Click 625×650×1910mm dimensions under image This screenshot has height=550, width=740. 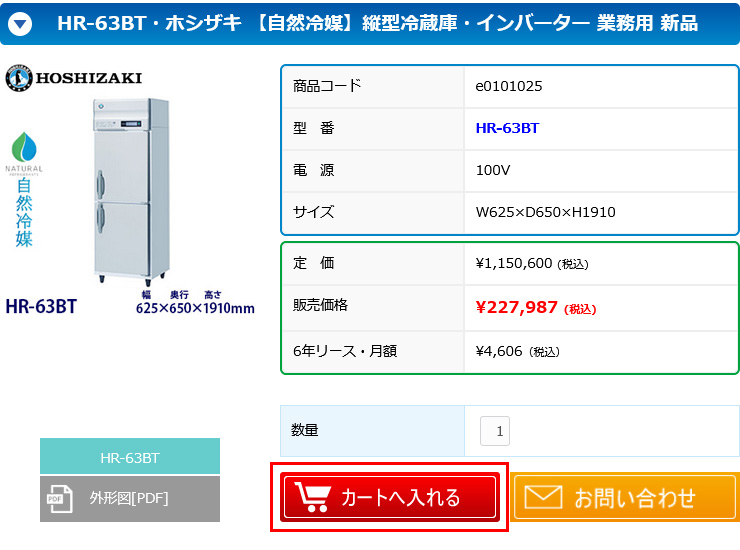(x=195, y=308)
